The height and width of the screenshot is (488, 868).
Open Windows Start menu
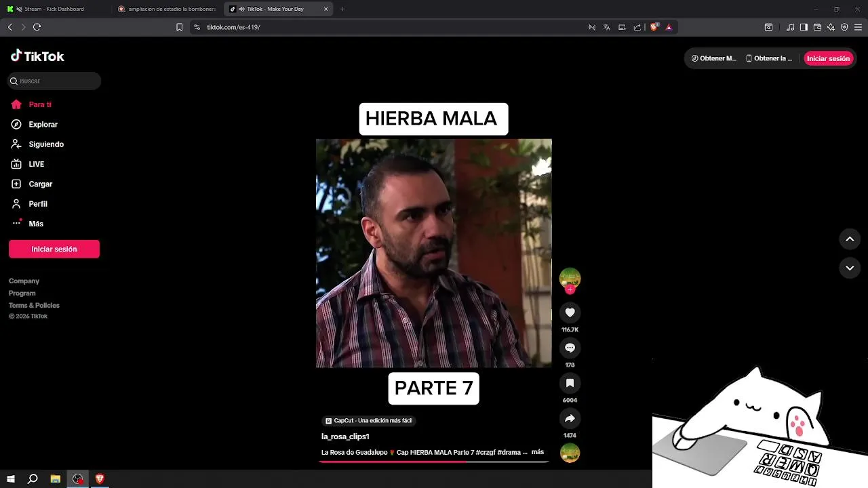click(x=10, y=479)
